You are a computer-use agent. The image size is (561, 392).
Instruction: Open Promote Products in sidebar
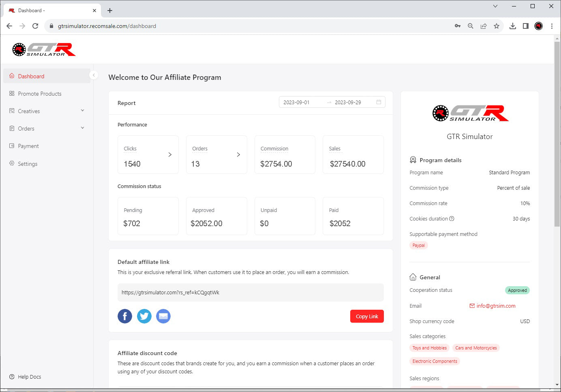(x=40, y=94)
